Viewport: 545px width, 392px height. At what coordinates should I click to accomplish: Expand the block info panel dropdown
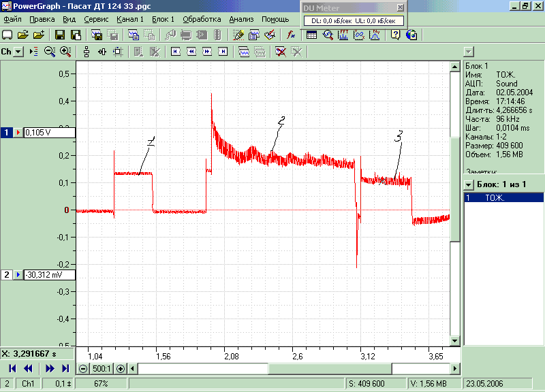pyautogui.click(x=469, y=52)
